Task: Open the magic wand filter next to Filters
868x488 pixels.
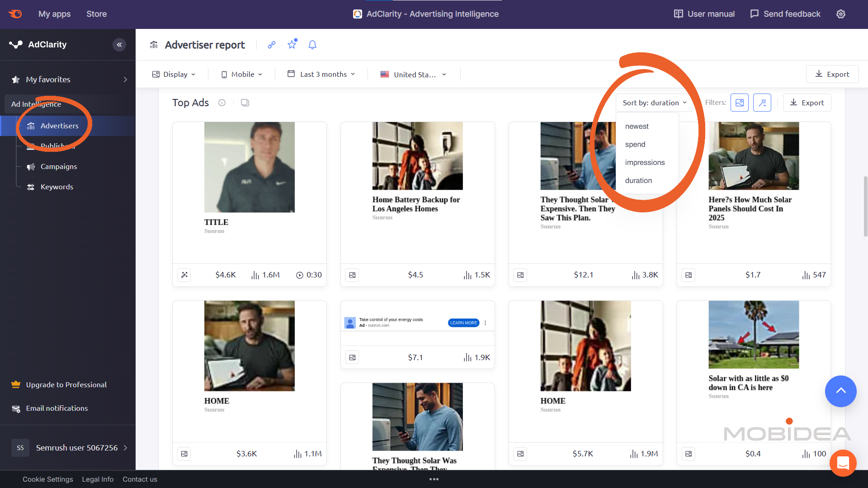Action: pyautogui.click(x=762, y=103)
